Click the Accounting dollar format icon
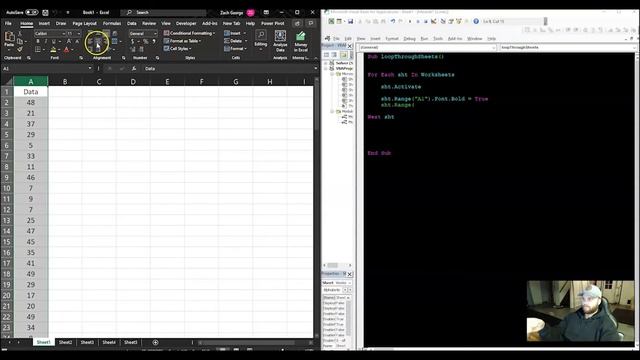 pyautogui.click(x=132, y=41)
